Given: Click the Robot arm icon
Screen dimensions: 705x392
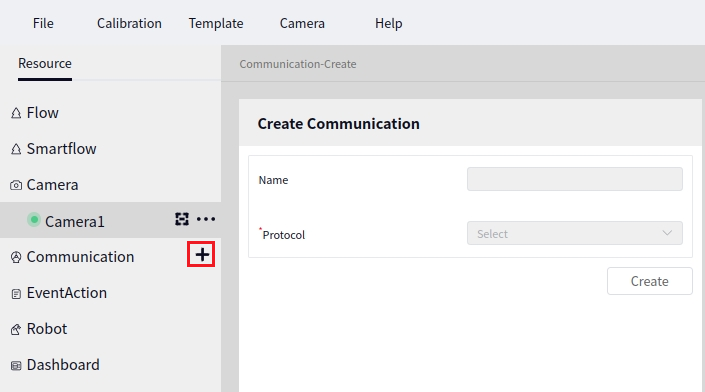Looking at the screenshot, I should [x=16, y=330].
